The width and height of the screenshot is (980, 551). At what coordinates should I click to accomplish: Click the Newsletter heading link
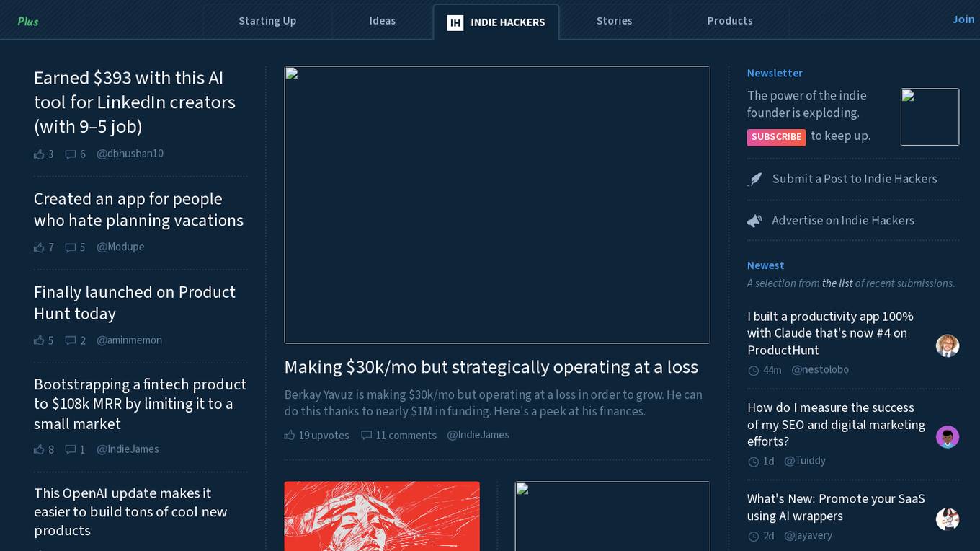[x=775, y=73]
